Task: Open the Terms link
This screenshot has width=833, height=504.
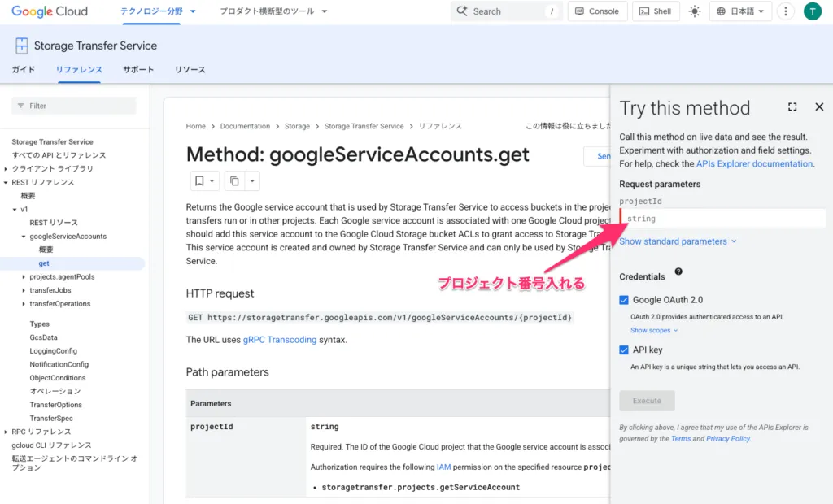Action: 681,439
